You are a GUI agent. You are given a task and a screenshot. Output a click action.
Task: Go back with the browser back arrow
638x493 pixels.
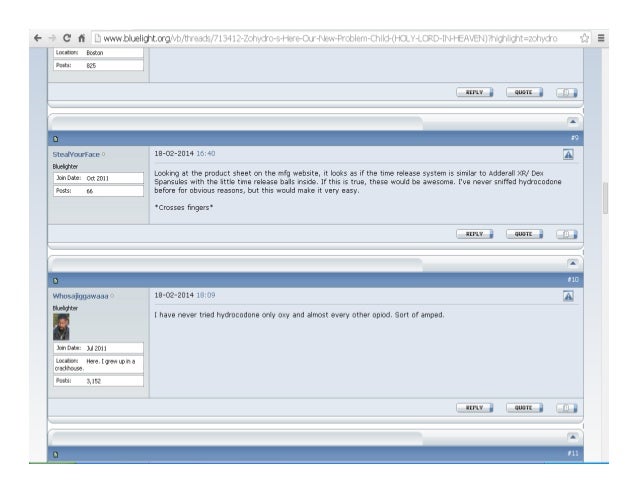coord(38,38)
